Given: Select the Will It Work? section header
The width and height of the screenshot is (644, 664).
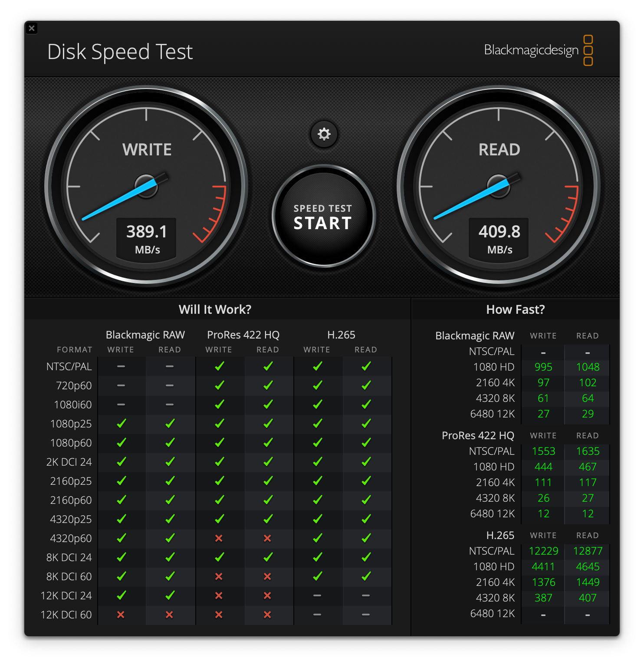Looking at the screenshot, I should pos(215,309).
